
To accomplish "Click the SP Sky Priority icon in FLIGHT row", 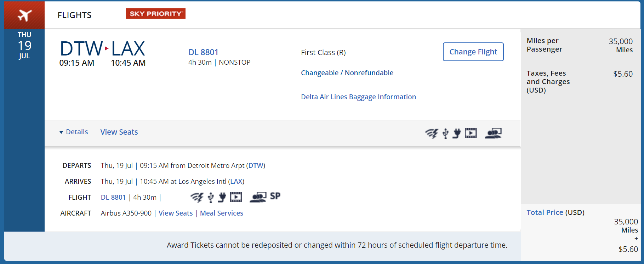I will 275,196.
